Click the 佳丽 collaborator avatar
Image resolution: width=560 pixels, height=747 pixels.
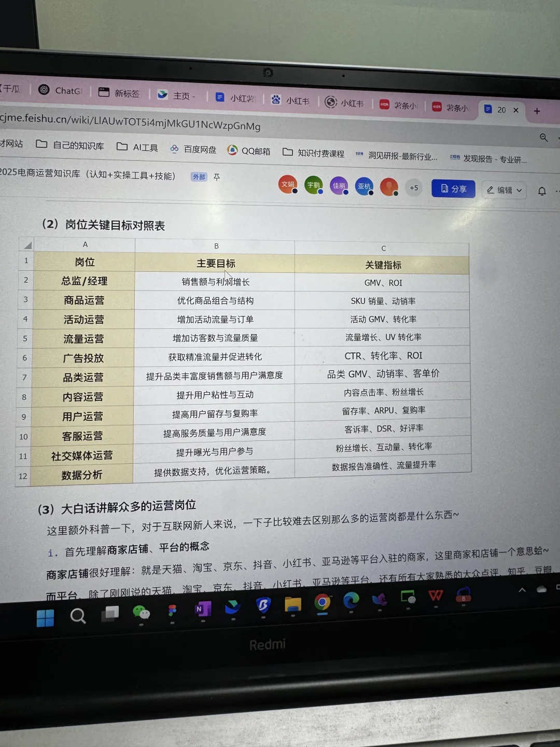point(339,186)
